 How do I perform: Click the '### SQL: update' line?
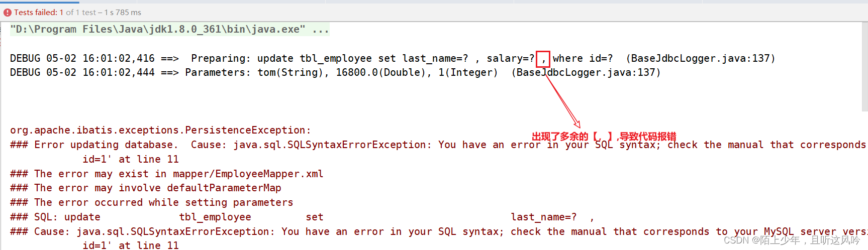(302, 217)
